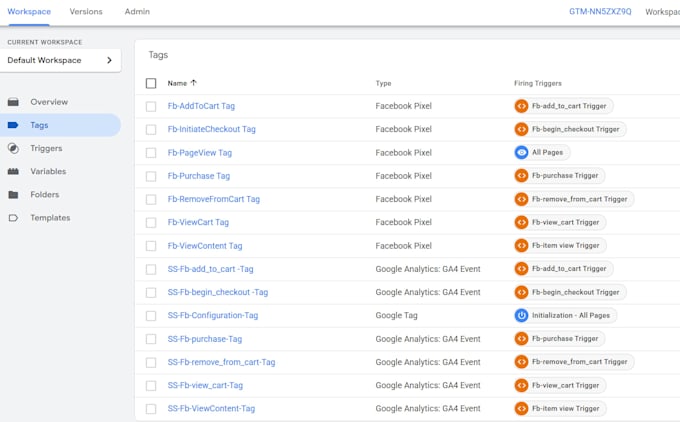Open Triggers in the sidebar
680x422 pixels.
click(46, 148)
